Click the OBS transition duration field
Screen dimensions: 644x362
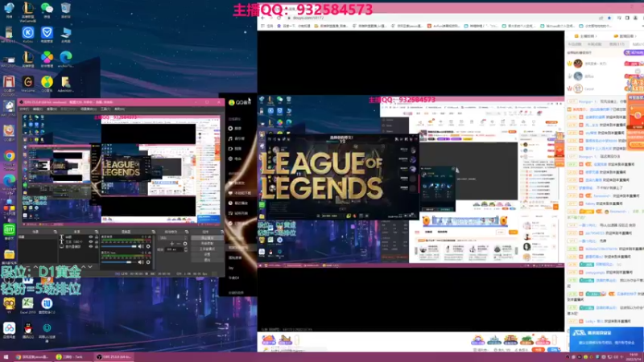[x=175, y=249]
